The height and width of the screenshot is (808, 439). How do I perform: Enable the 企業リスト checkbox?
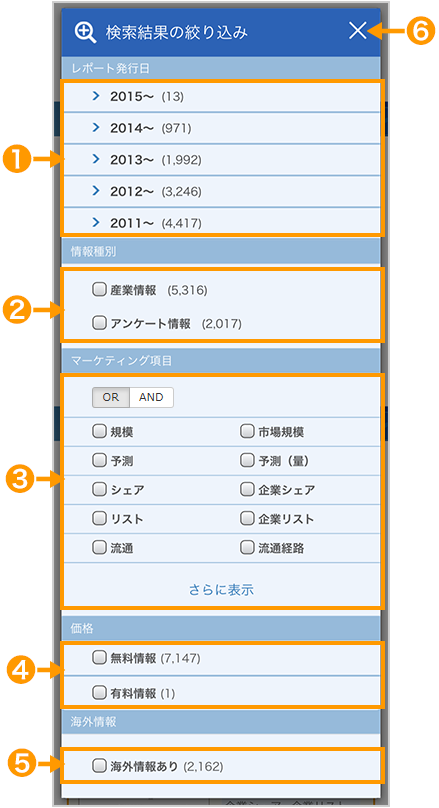[x=247, y=518]
